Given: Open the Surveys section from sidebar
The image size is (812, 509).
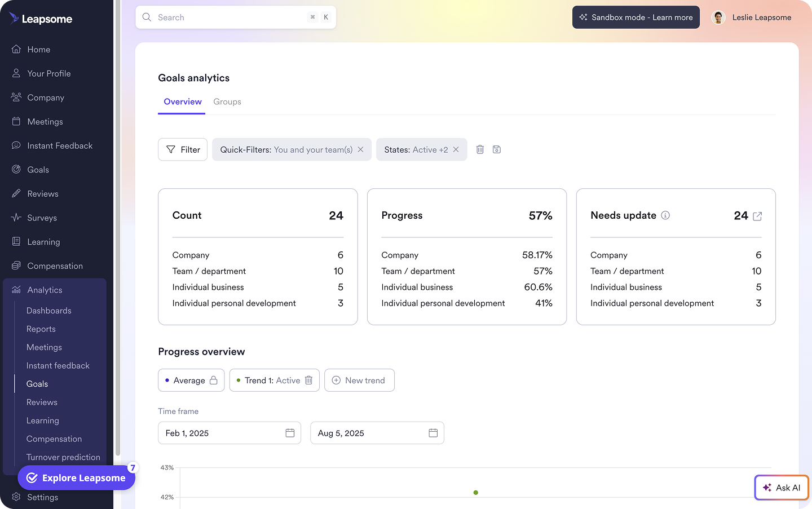Looking at the screenshot, I should coord(43,218).
